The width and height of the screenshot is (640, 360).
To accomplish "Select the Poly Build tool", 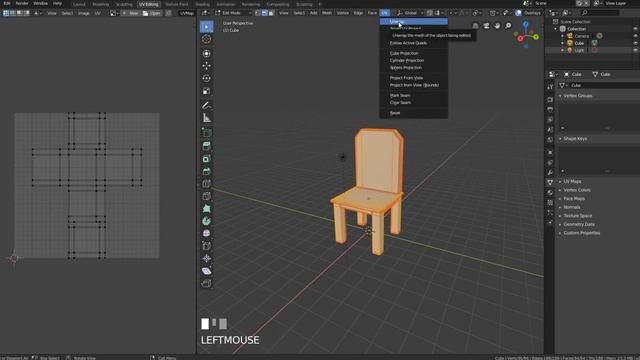I will coord(207,209).
